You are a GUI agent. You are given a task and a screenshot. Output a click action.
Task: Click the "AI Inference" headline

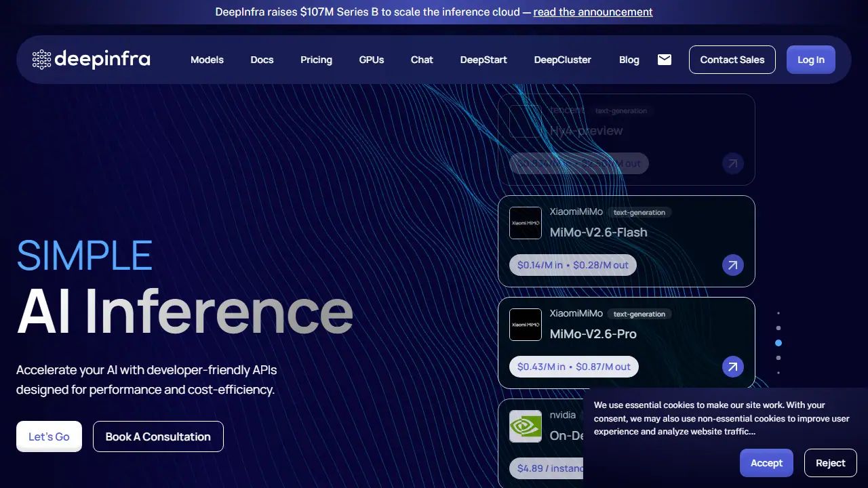click(184, 312)
